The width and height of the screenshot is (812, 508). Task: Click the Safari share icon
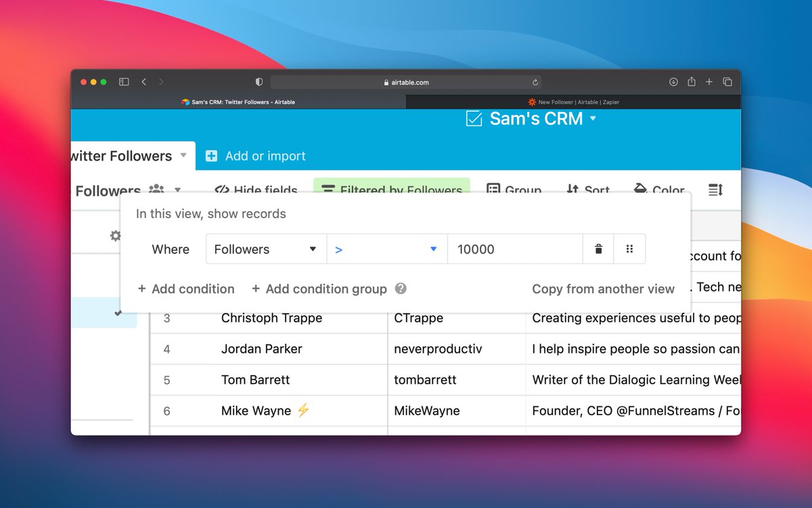(x=692, y=82)
